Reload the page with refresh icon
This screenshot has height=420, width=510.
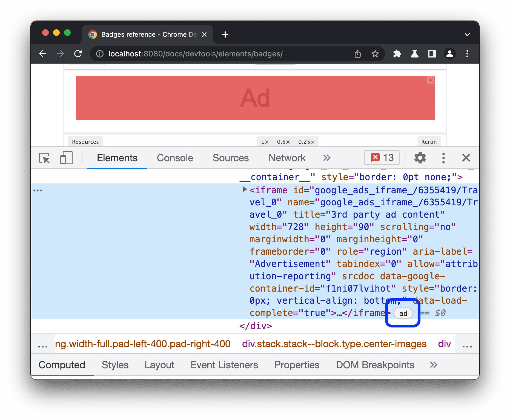click(x=78, y=54)
